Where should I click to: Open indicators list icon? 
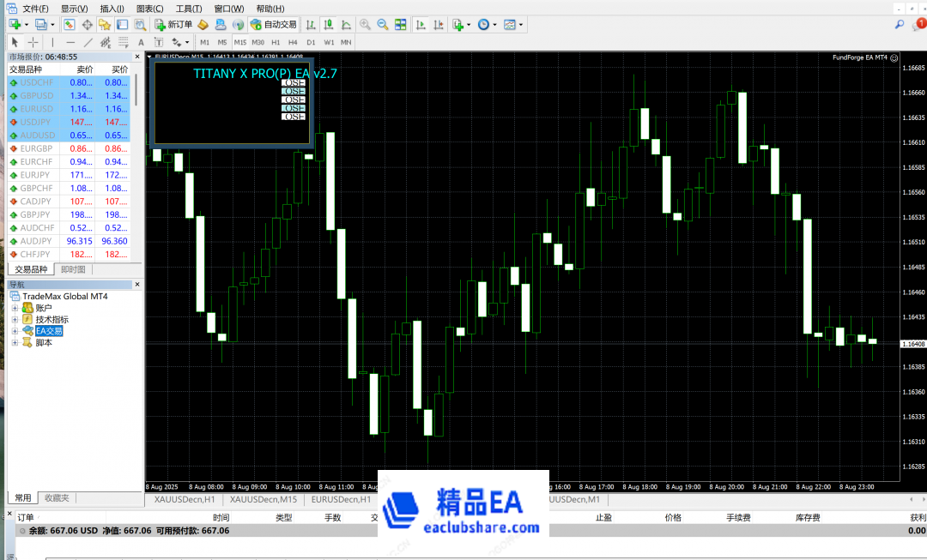457,24
